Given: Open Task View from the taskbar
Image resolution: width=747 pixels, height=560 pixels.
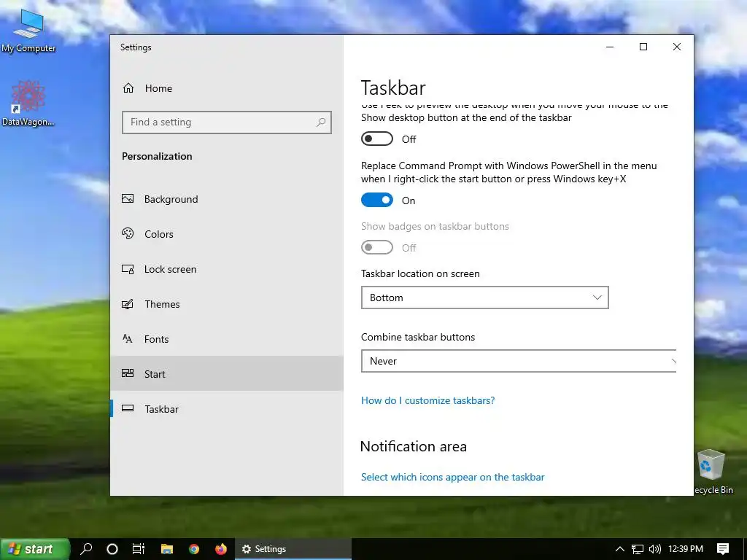Looking at the screenshot, I should pyautogui.click(x=138, y=549).
